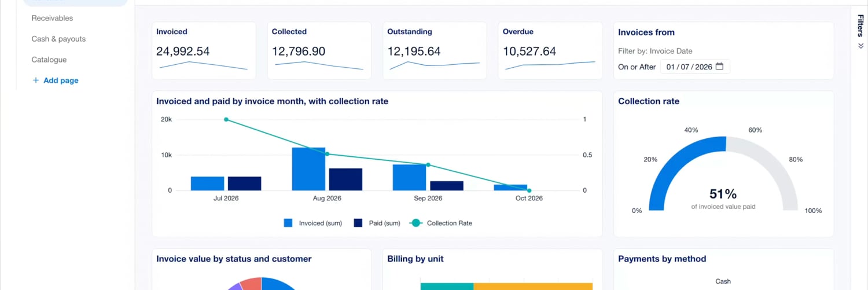
Task: Click the Invoice value by status title
Action: click(234, 259)
